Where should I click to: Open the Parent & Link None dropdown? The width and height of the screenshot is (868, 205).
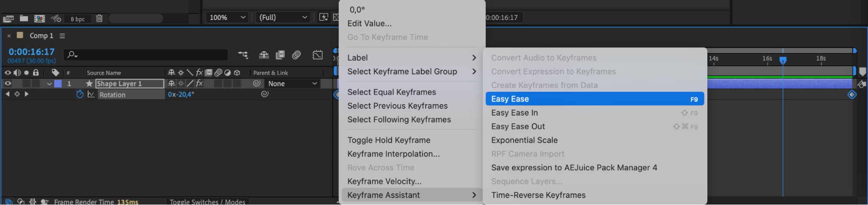(x=293, y=84)
